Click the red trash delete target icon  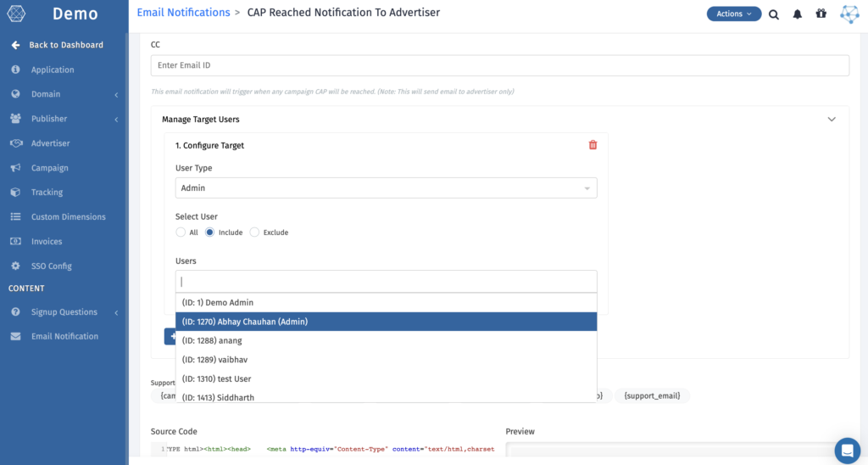click(593, 145)
